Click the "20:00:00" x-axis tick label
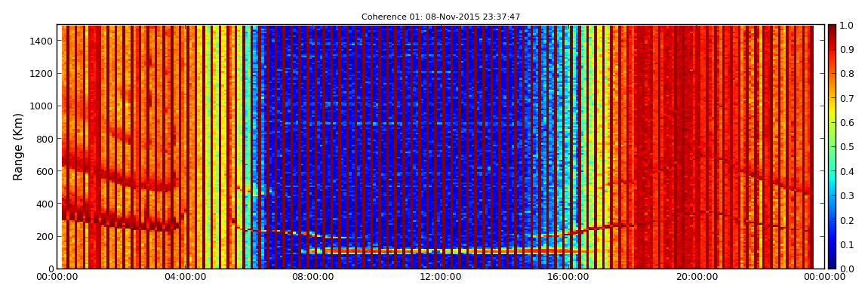 698,277
